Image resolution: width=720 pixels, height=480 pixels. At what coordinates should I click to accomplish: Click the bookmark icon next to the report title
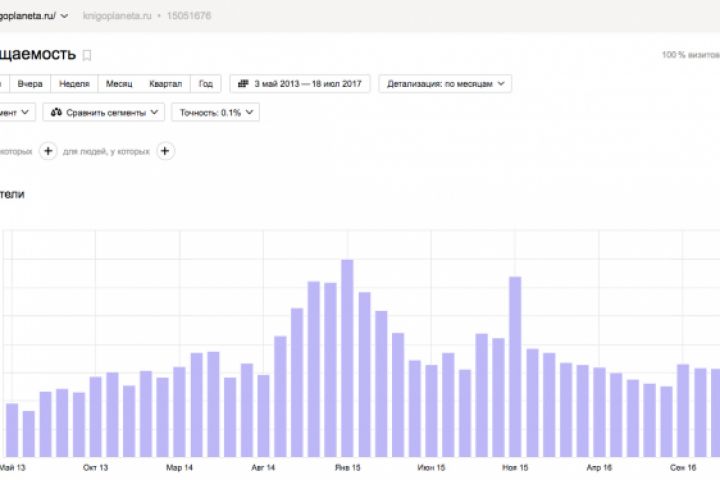[87, 56]
